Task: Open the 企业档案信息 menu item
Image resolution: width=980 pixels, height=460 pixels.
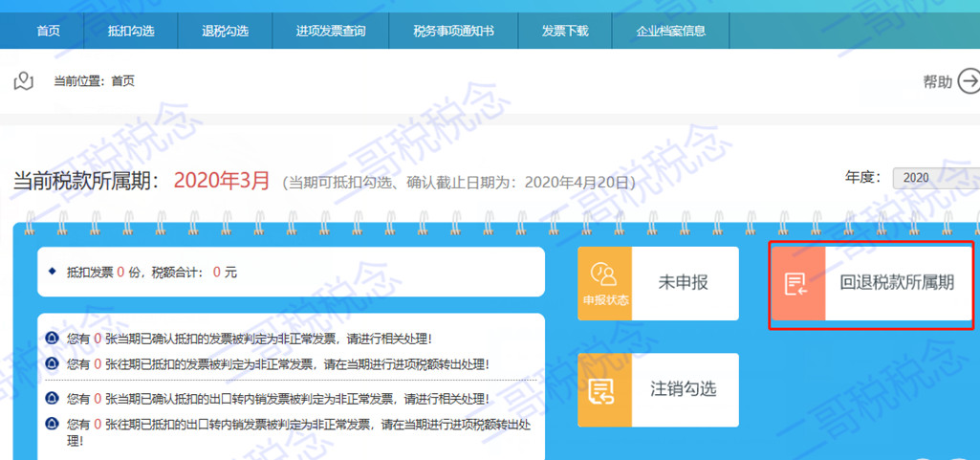Action: tap(671, 31)
